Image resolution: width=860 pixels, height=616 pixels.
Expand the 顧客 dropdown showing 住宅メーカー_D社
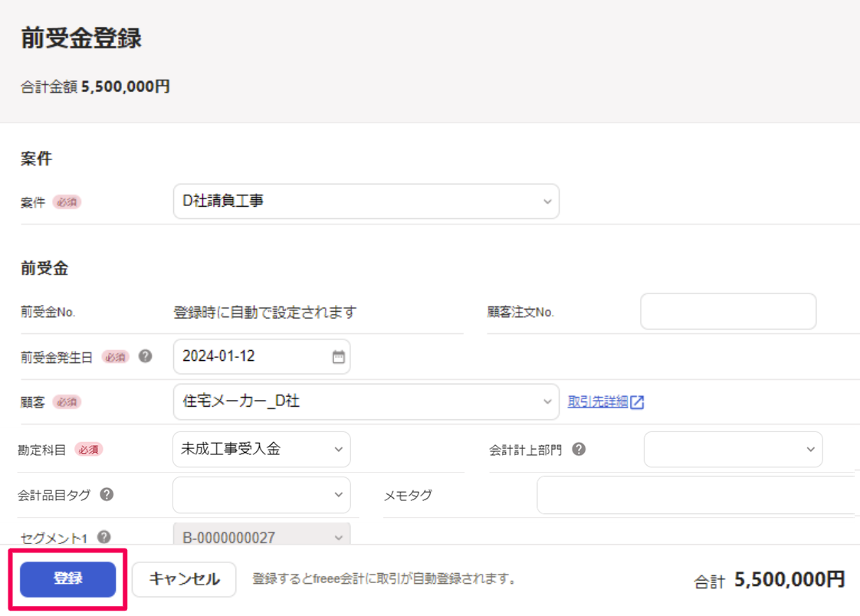[x=366, y=401]
